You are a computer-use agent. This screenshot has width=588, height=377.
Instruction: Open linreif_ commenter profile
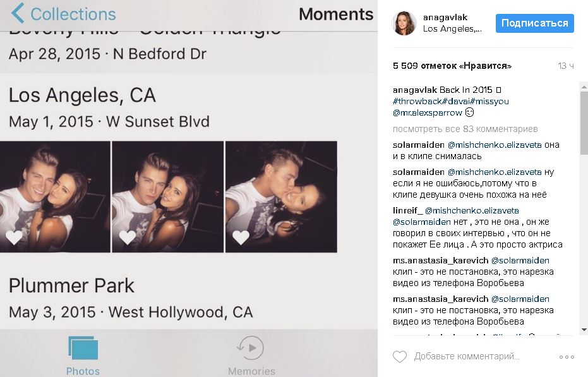[407, 210]
